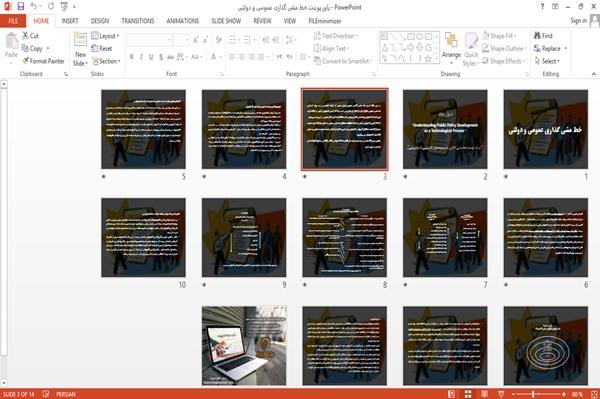This screenshot has height=399, width=600.
Task: Open the Font size combo box
Action: point(181,39)
